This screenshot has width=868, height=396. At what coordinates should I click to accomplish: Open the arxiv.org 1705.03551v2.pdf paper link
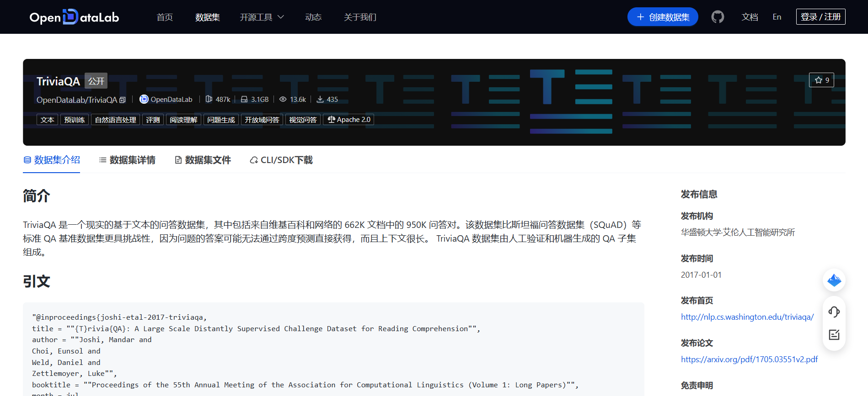click(749, 359)
